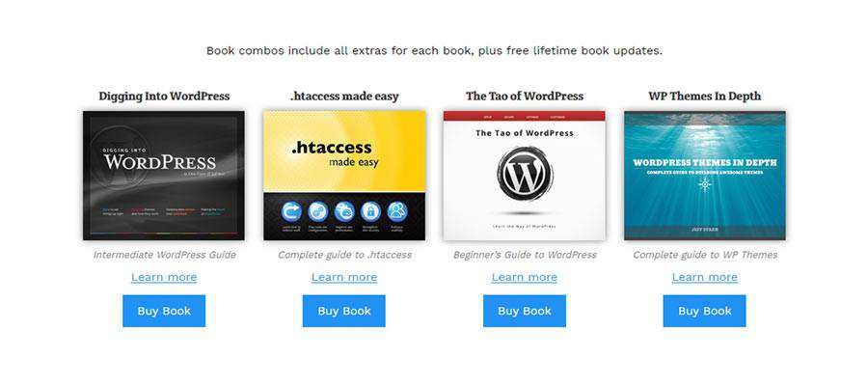The image size is (868, 386).
Task: Click the refresh arrow icon on .htaccess cover
Action: (x=290, y=211)
